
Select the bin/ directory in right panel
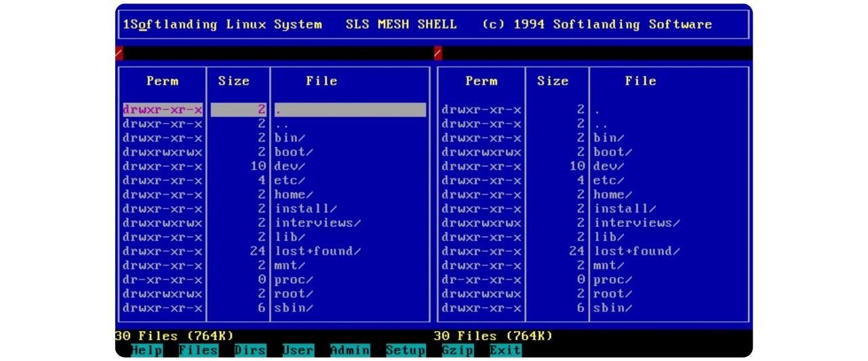tap(609, 138)
